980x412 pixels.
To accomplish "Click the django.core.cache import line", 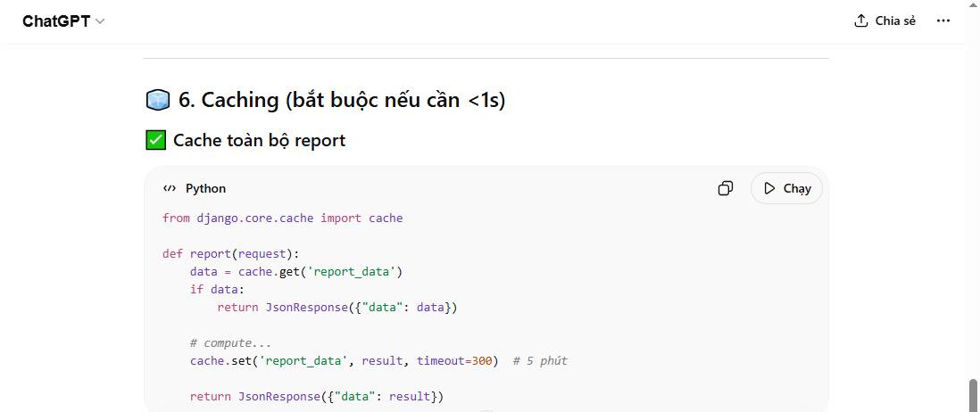I will click(x=282, y=218).
